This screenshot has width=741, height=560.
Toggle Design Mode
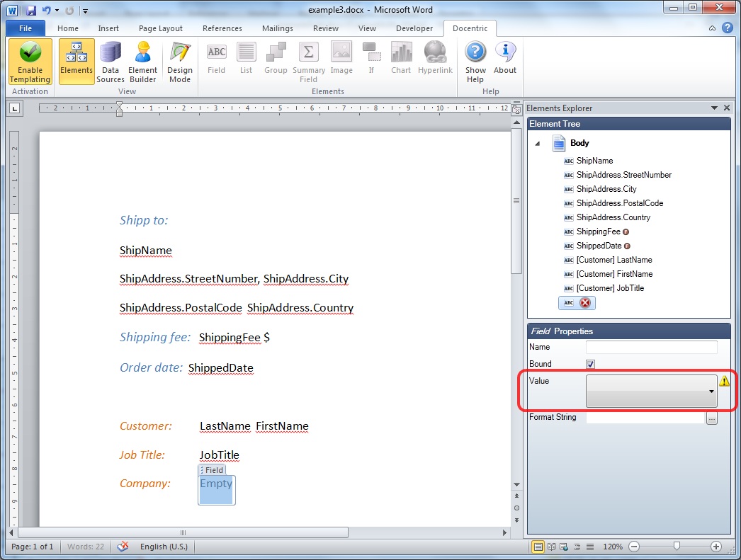tap(179, 62)
